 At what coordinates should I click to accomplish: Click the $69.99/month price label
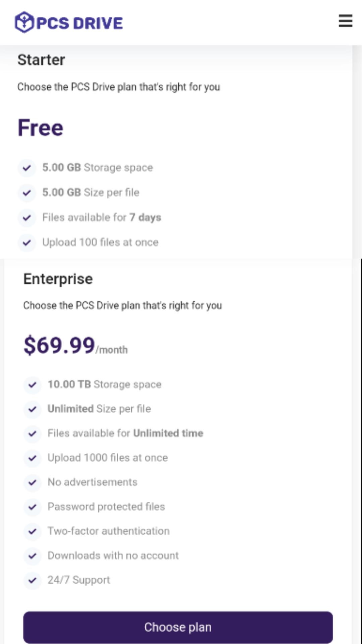click(75, 345)
